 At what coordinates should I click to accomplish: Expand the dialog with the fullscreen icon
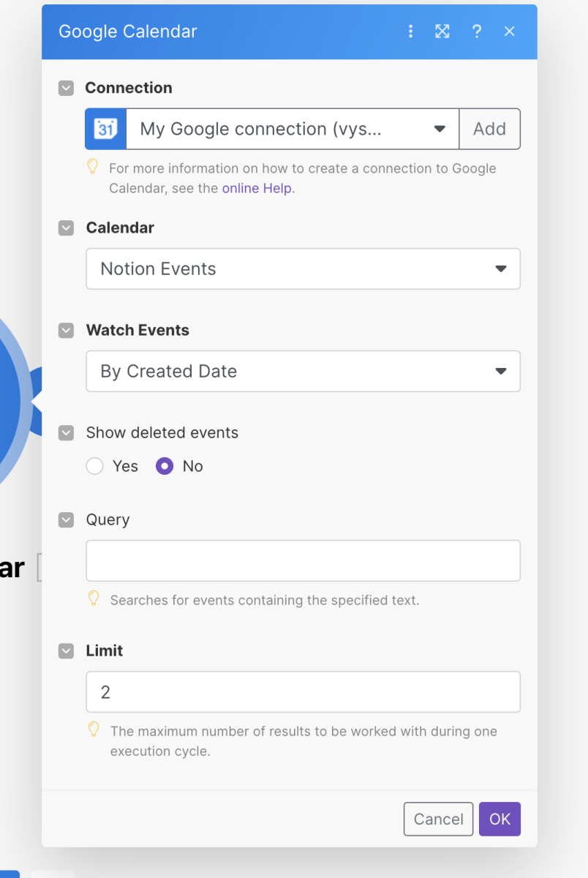click(x=442, y=31)
